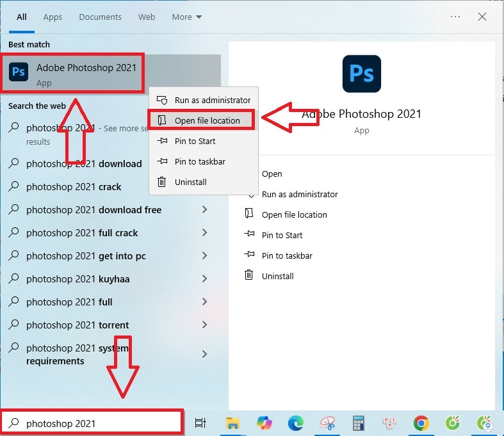504x436 pixels.
Task: Click Run as administrator in preview pane
Action: (x=300, y=195)
